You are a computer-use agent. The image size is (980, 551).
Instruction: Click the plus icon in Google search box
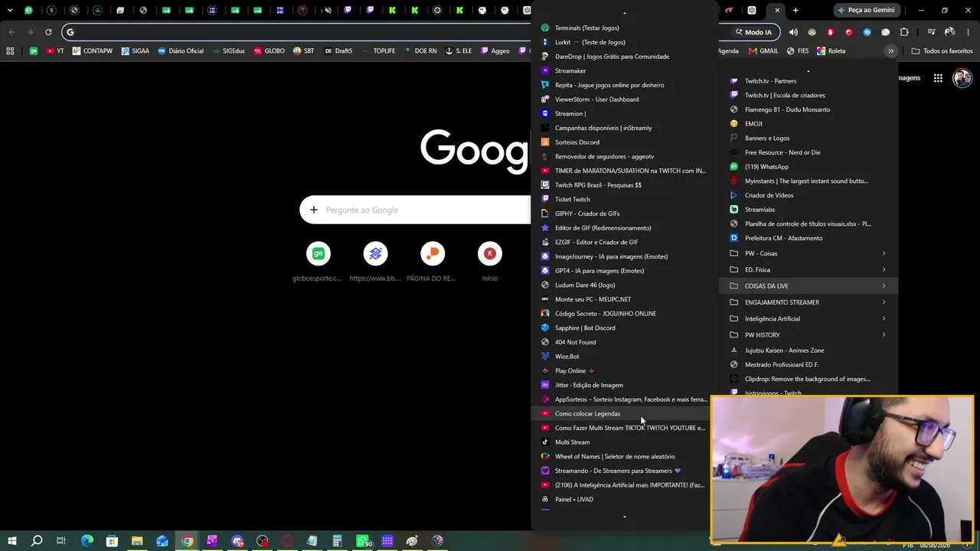click(313, 210)
